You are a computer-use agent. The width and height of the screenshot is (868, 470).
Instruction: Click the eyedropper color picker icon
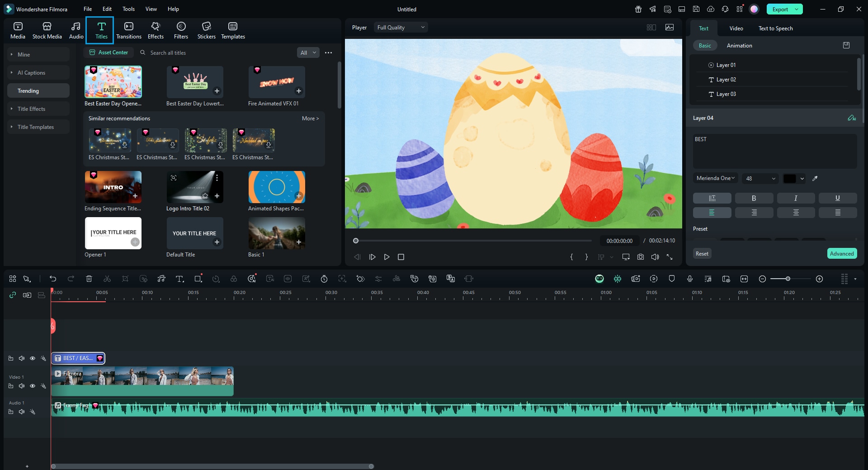[x=815, y=179]
